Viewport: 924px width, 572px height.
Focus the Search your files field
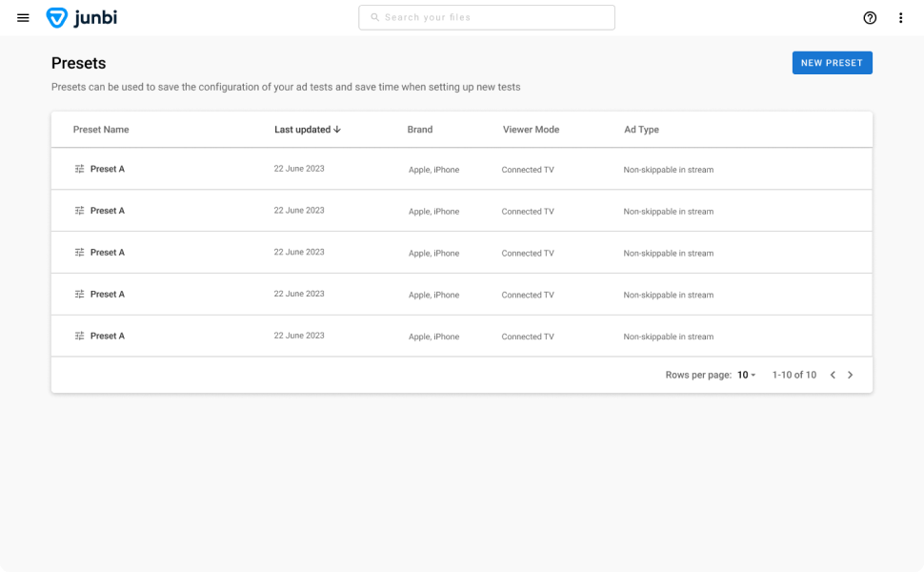pos(487,18)
